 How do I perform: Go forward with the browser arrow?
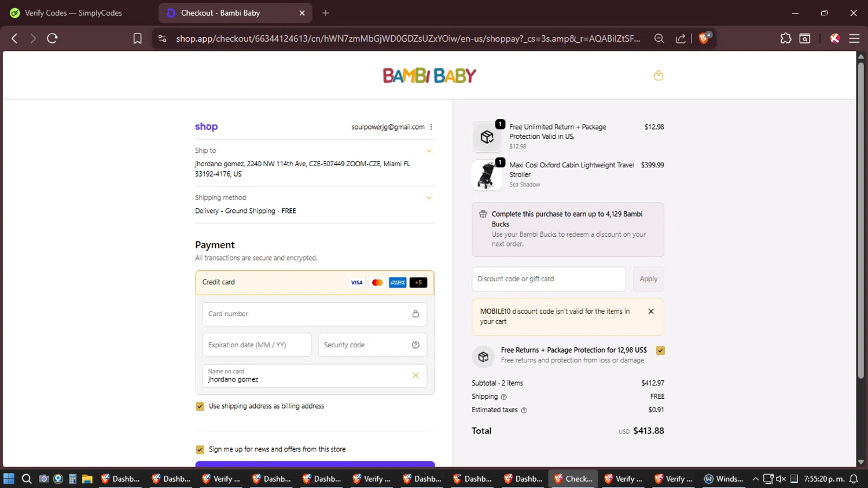pyautogui.click(x=33, y=38)
